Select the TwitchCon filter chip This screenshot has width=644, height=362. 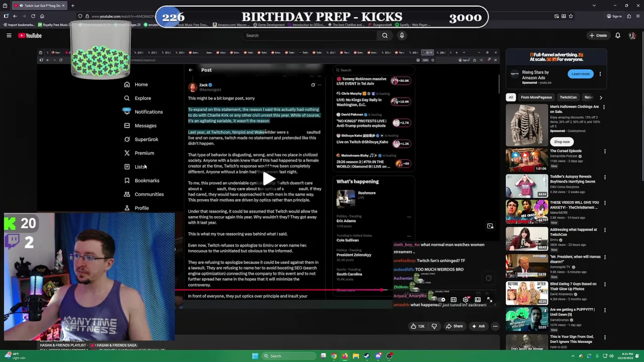tap(568, 98)
